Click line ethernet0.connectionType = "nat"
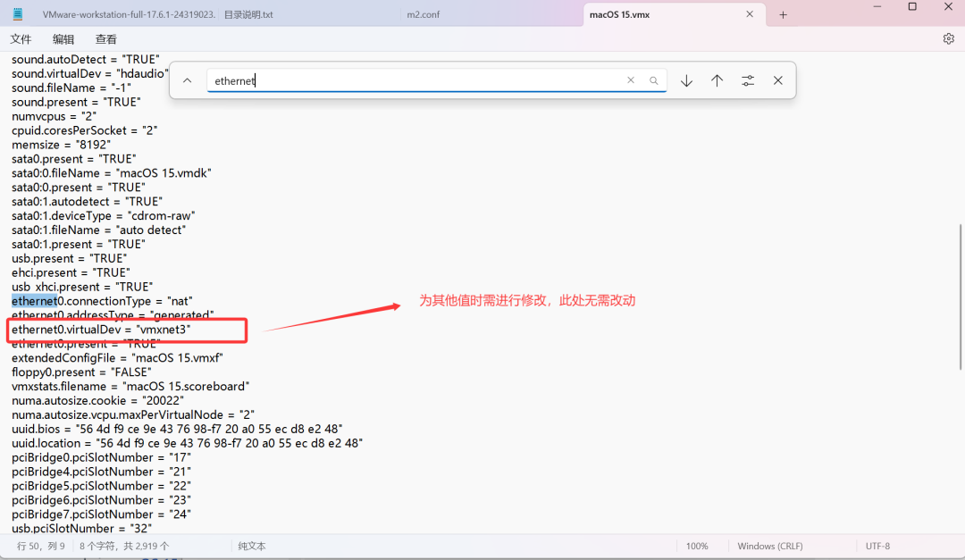 pos(102,301)
